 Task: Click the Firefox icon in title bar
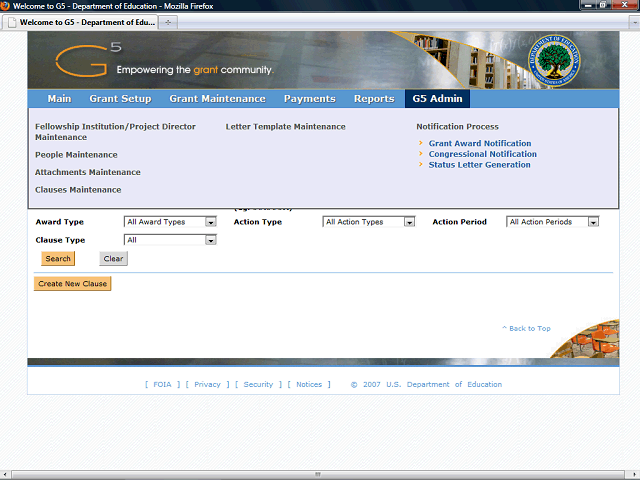click(5, 6)
